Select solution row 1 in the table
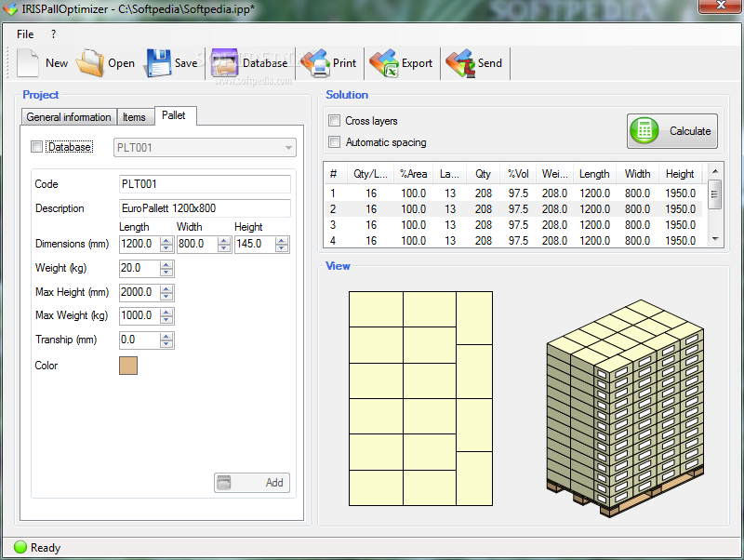 click(x=515, y=193)
